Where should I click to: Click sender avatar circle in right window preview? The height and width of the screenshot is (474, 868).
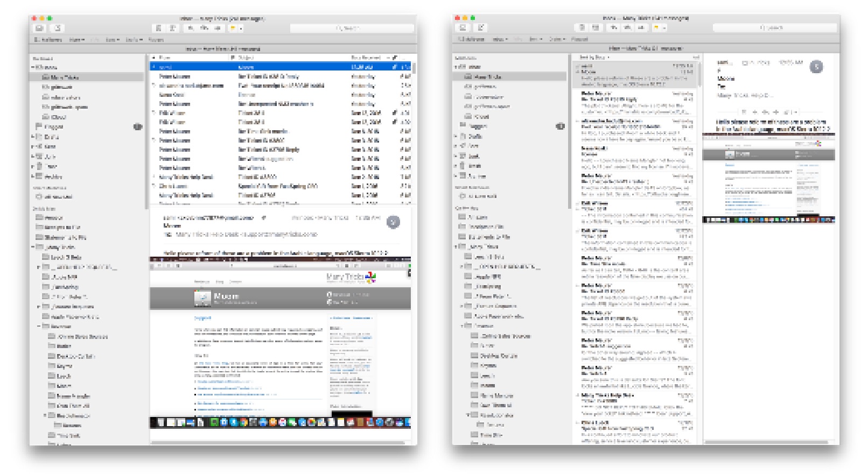pyautogui.click(x=817, y=66)
